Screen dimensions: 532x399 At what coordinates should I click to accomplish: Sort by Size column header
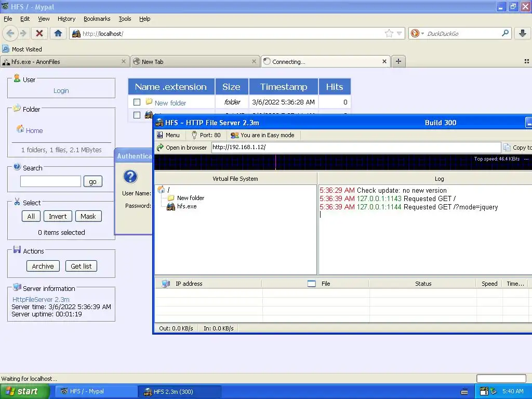231,87
